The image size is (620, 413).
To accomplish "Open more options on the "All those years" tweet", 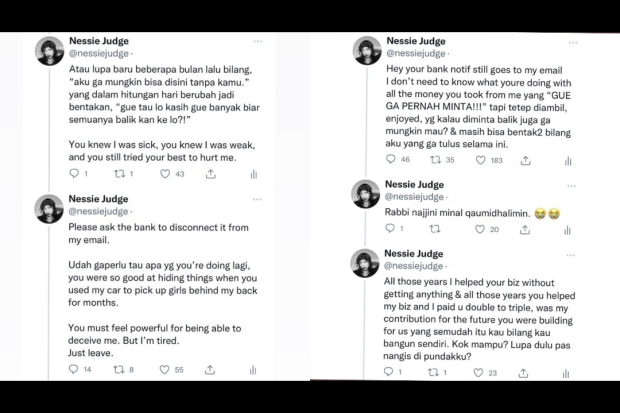I will pos(574,254).
